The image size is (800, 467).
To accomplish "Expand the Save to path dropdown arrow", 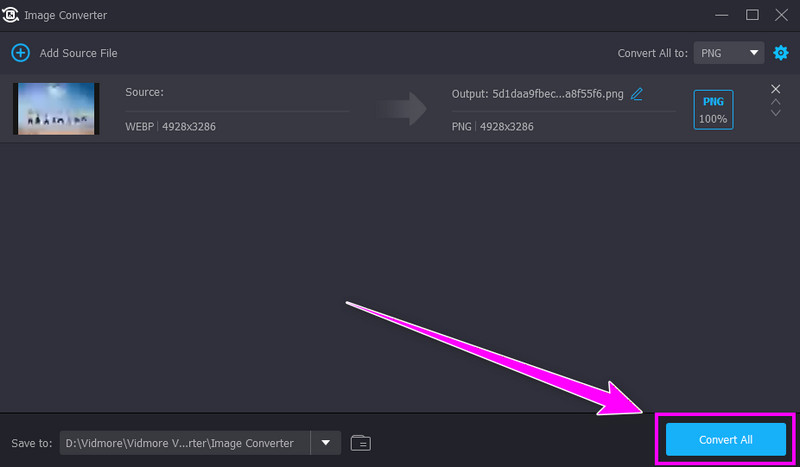I will 325,442.
